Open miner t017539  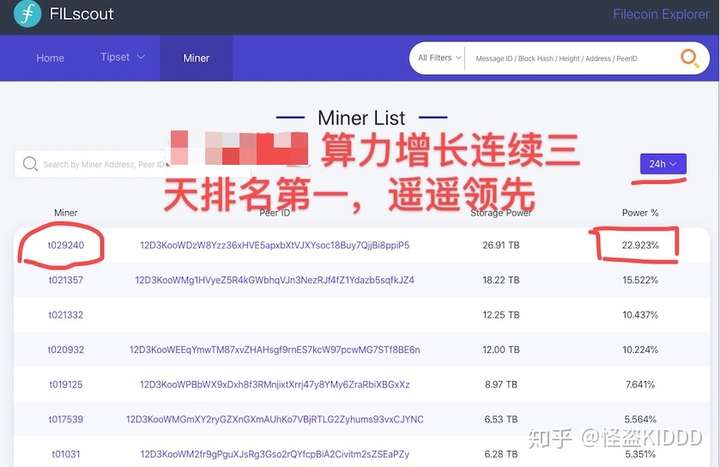click(66, 419)
